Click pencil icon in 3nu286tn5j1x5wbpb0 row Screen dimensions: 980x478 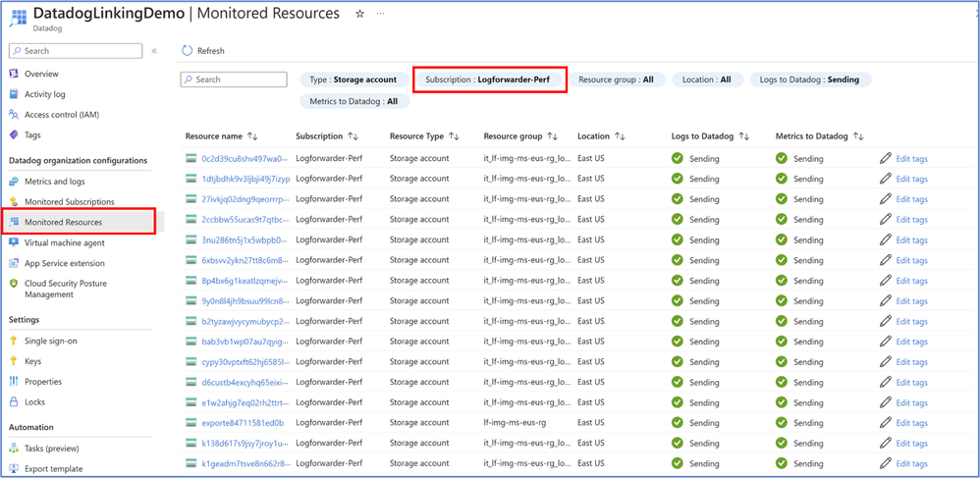click(885, 239)
